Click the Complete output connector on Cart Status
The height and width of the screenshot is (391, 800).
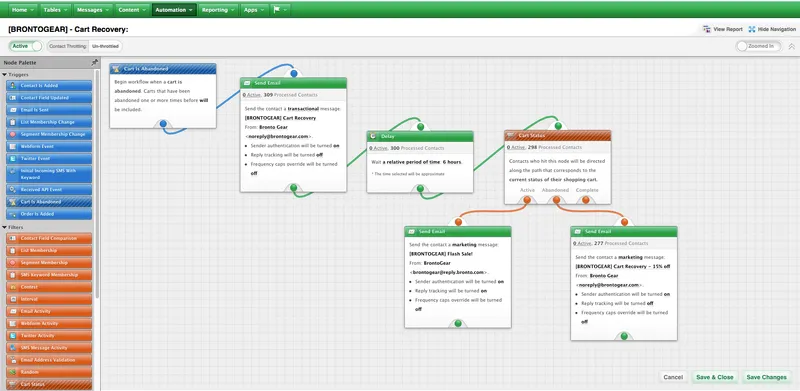[586, 200]
